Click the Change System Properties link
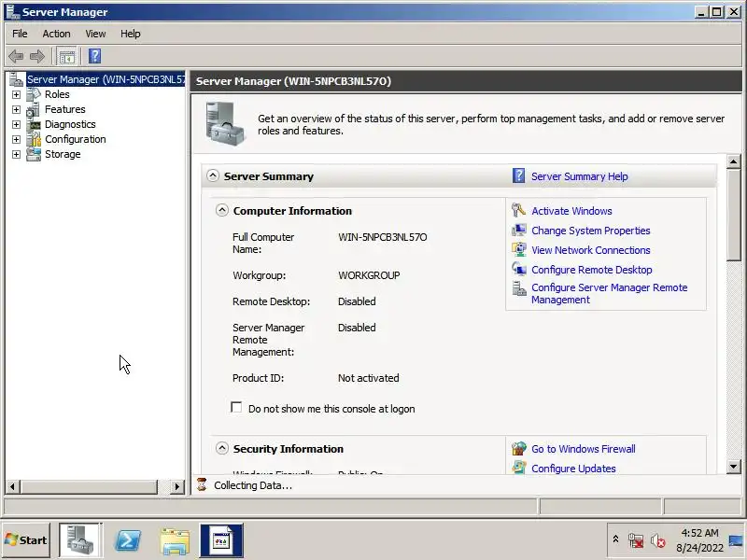The height and width of the screenshot is (560, 747). click(x=591, y=231)
